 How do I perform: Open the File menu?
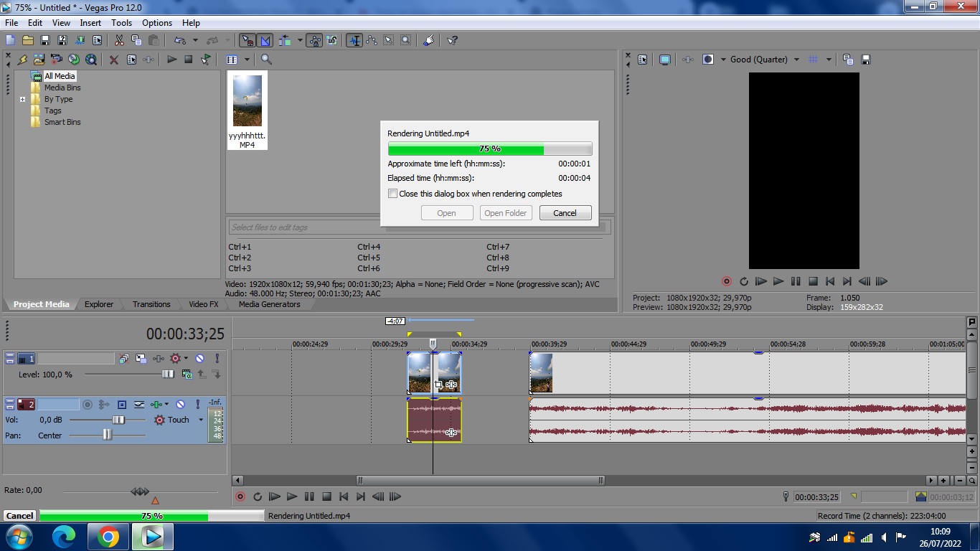pos(11,23)
